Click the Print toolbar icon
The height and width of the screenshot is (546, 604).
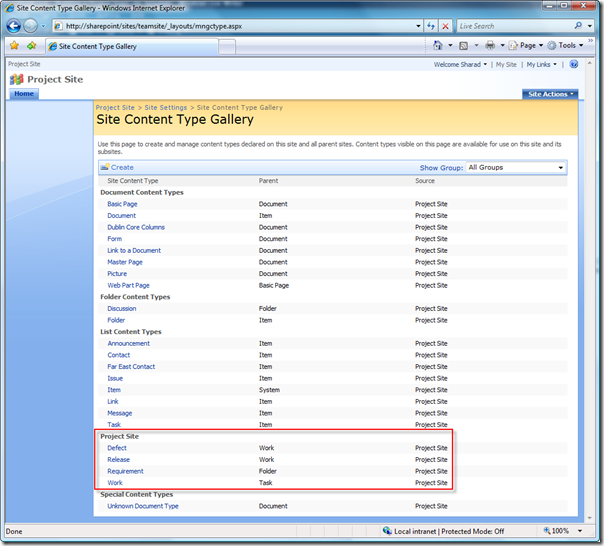490,45
